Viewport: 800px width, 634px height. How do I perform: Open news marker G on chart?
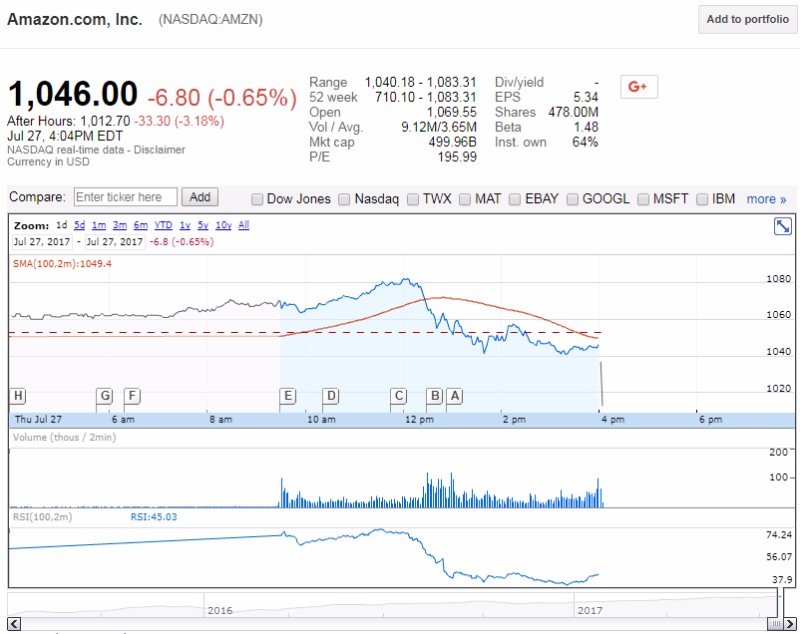tap(105, 396)
